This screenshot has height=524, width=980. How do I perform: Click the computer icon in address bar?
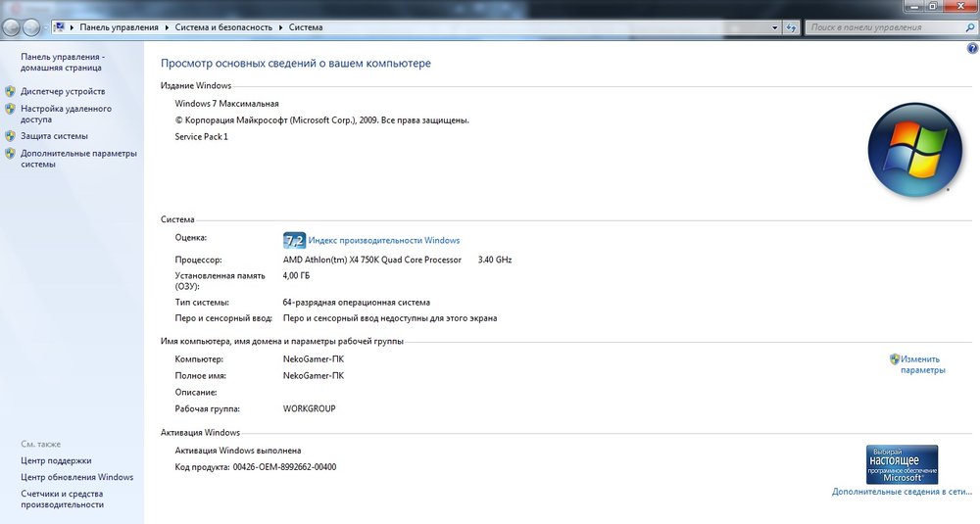click(61, 27)
